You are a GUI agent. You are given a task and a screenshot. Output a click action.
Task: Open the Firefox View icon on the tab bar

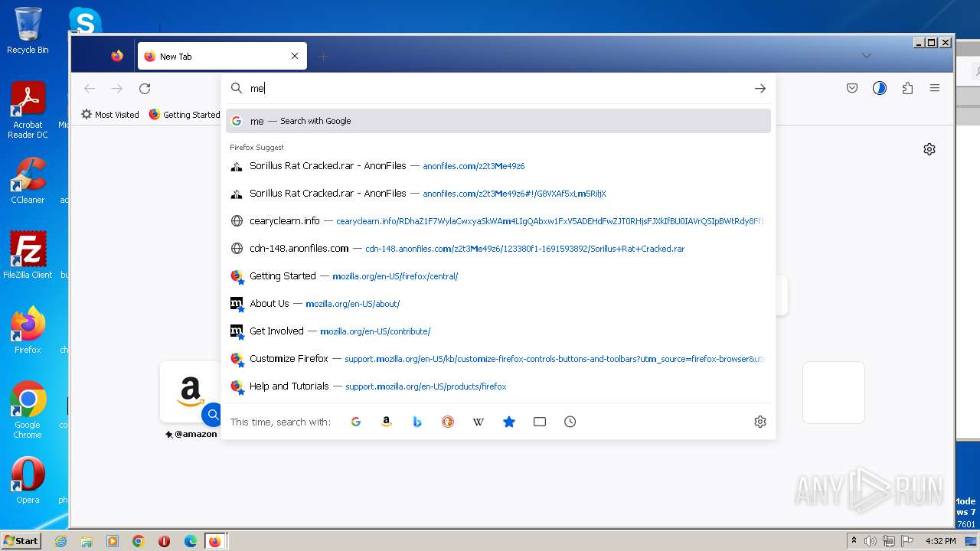click(117, 56)
